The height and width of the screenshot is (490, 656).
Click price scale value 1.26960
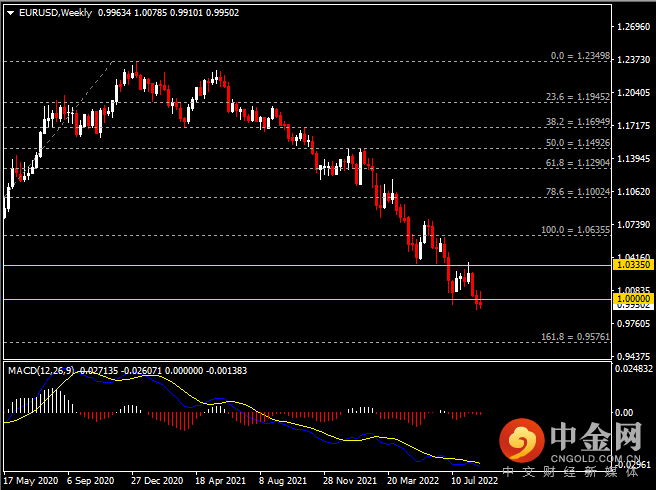(633, 27)
